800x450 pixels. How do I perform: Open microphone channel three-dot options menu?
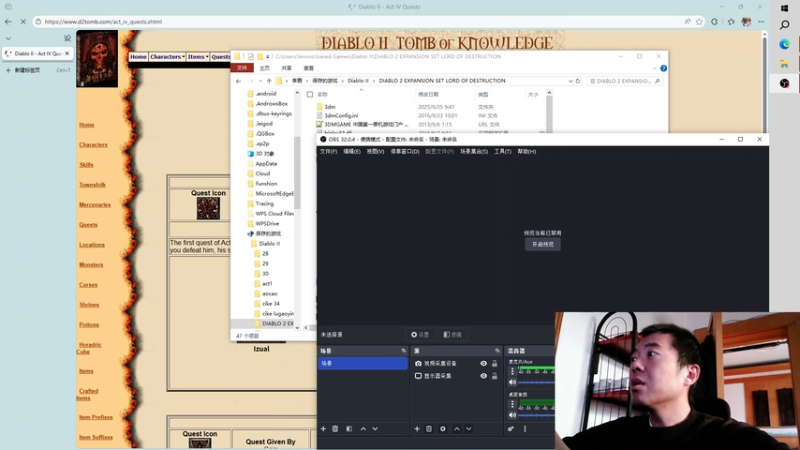point(512,371)
